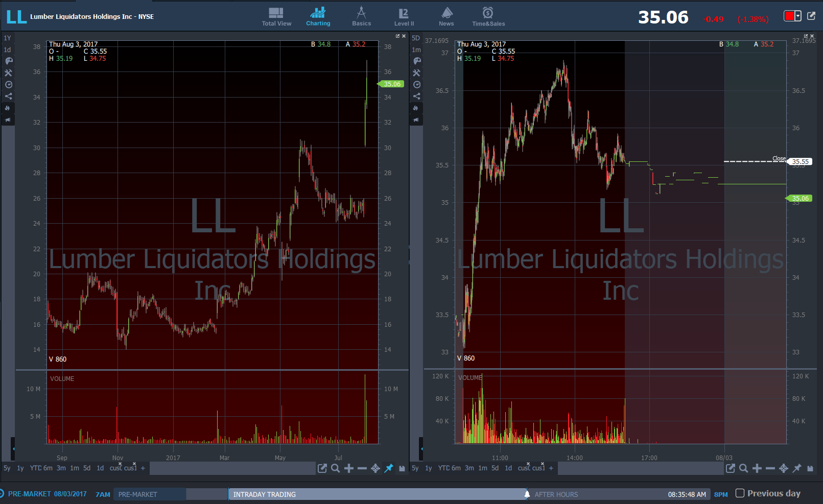Click the LL ticker symbol logo
This screenshot has width=823, height=504.
[16, 17]
